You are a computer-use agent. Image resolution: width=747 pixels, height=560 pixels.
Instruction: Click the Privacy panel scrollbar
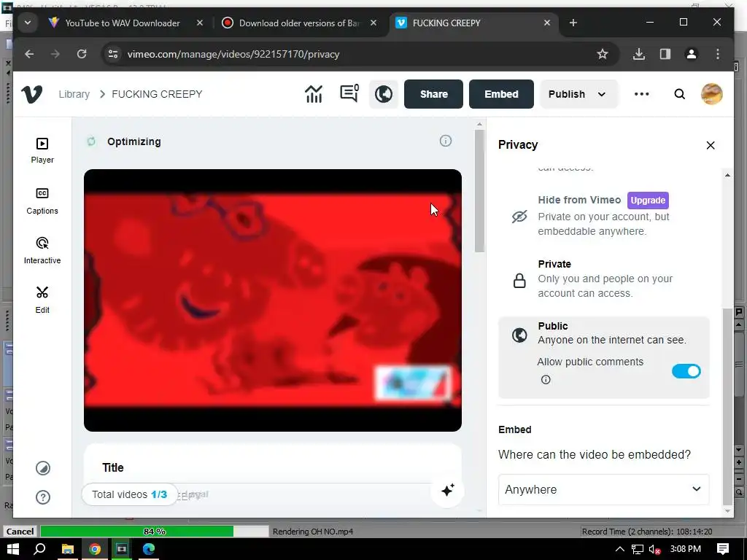(x=727, y=405)
